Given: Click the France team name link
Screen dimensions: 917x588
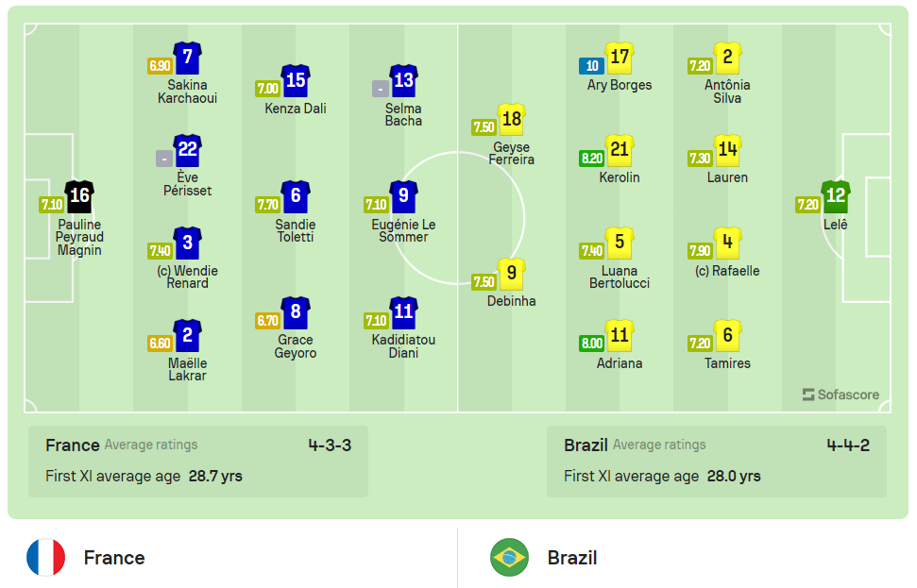Looking at the screenshot, I should point(114,559).
